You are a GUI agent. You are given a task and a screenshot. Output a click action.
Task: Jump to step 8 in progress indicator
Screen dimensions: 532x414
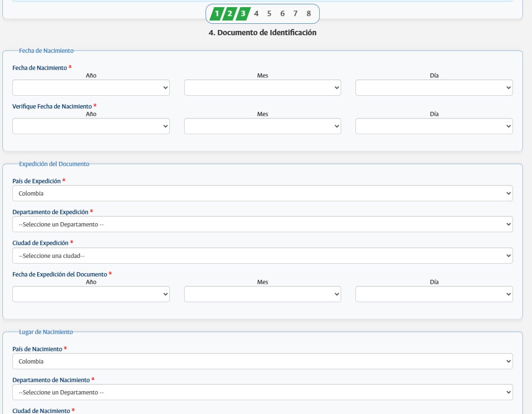(308, 14)
